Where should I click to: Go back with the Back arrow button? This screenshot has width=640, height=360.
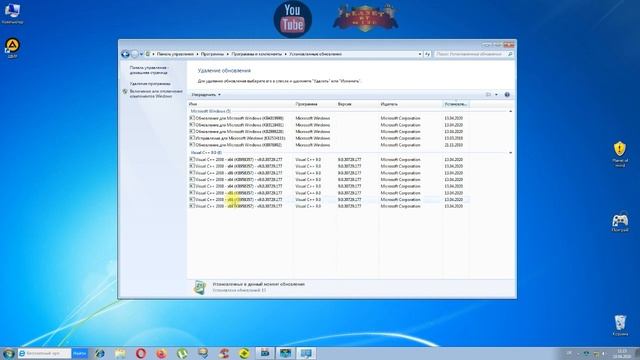(125, 54)
